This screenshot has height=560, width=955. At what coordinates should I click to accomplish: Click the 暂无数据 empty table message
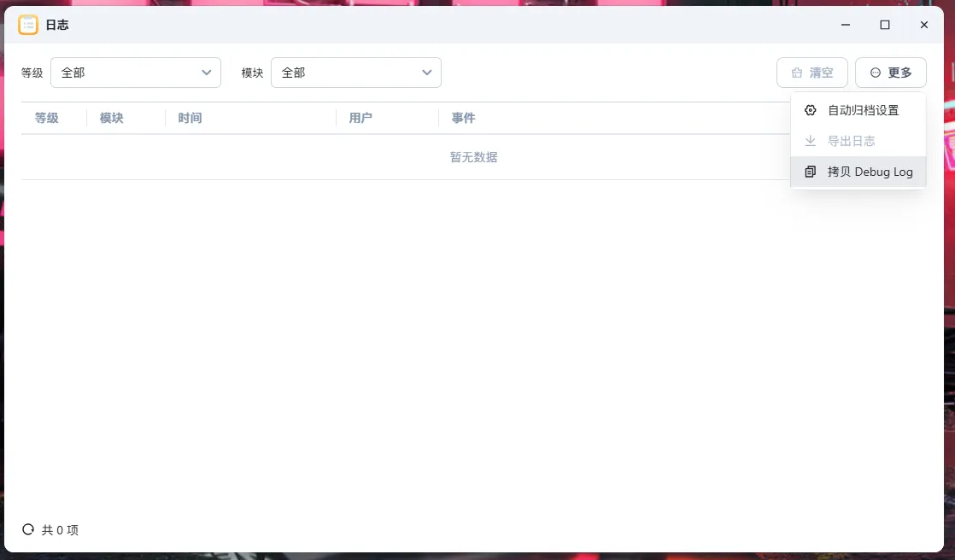pos(474,157)
